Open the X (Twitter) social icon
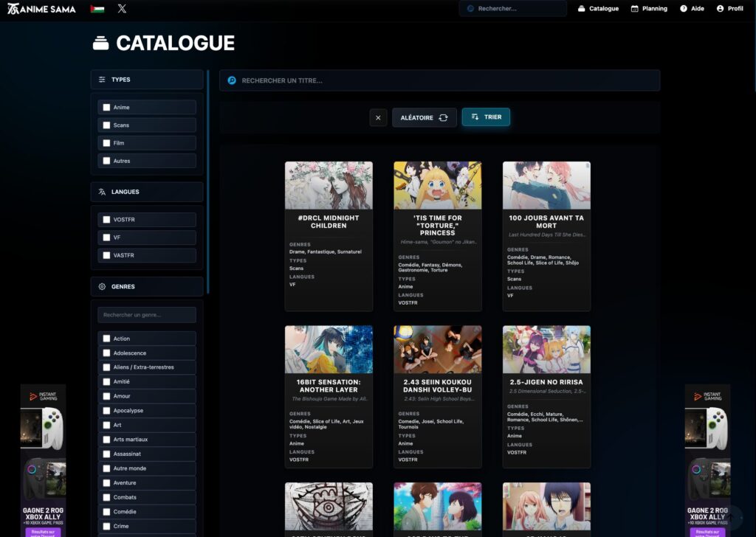 [122, 9]
